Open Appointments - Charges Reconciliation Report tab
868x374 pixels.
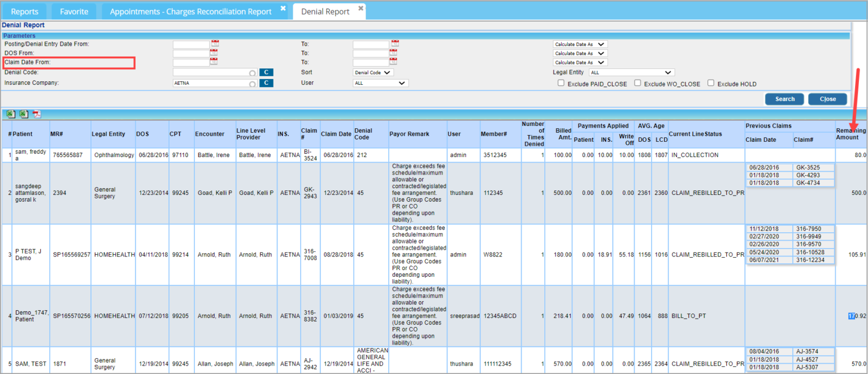pyautogui.click(x=190, y=11)
